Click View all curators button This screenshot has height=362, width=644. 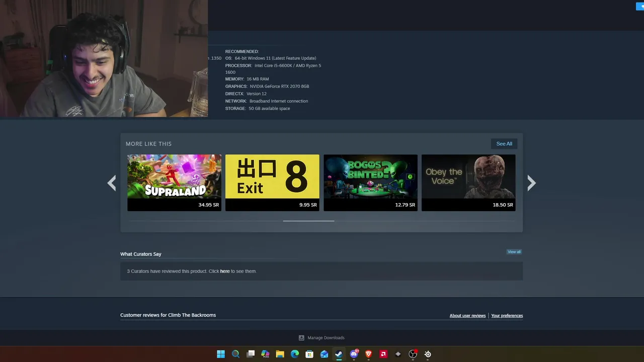point(514,252)
